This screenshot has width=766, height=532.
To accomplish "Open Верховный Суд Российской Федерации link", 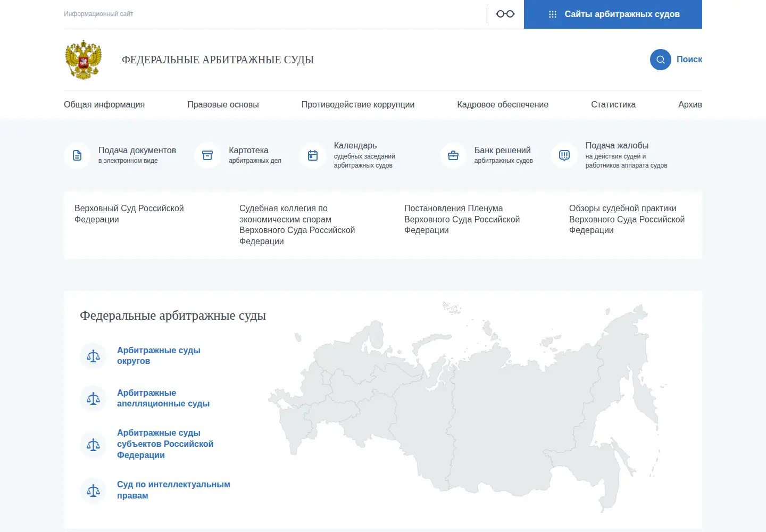I will point(129,214).
